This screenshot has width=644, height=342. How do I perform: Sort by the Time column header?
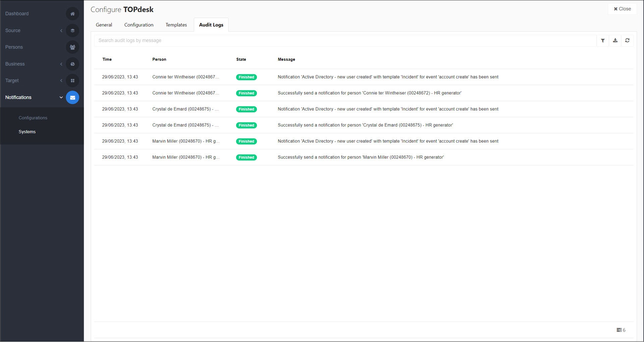(107, 59)
